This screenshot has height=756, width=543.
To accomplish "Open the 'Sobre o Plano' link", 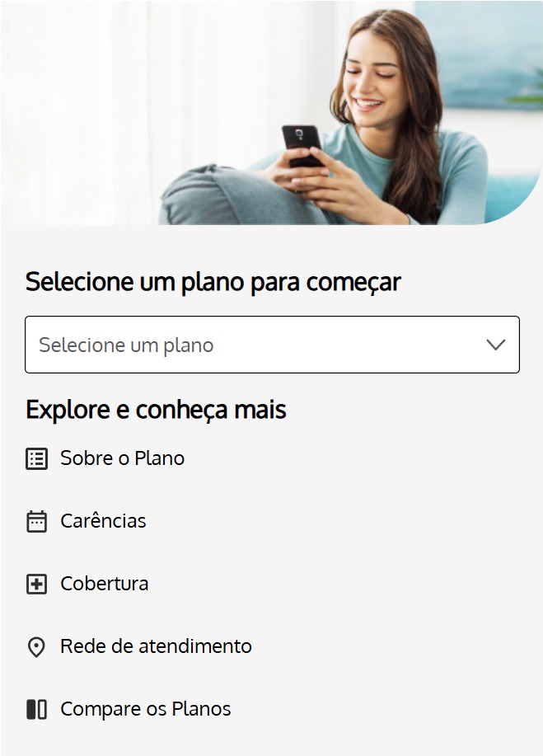I will coord(122,458).
